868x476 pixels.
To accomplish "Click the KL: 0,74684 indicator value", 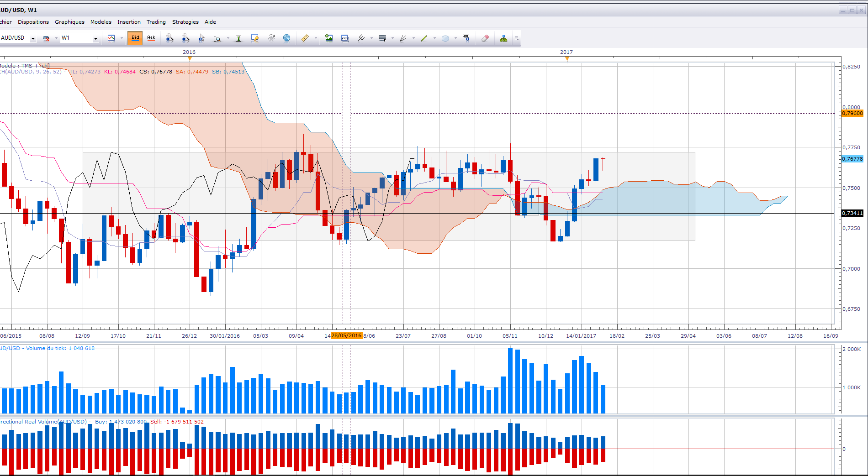I will (120, 72).
